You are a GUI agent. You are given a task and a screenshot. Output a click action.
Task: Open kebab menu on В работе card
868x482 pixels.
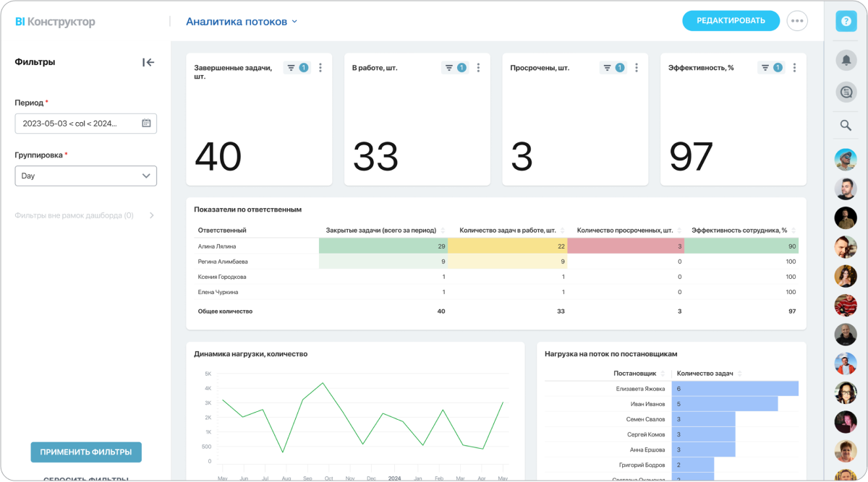click(479, 68)
